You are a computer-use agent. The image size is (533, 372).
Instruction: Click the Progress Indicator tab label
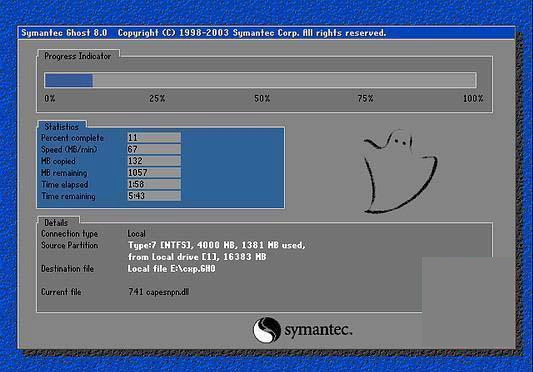pyautogui.click(x=78, y=56)
